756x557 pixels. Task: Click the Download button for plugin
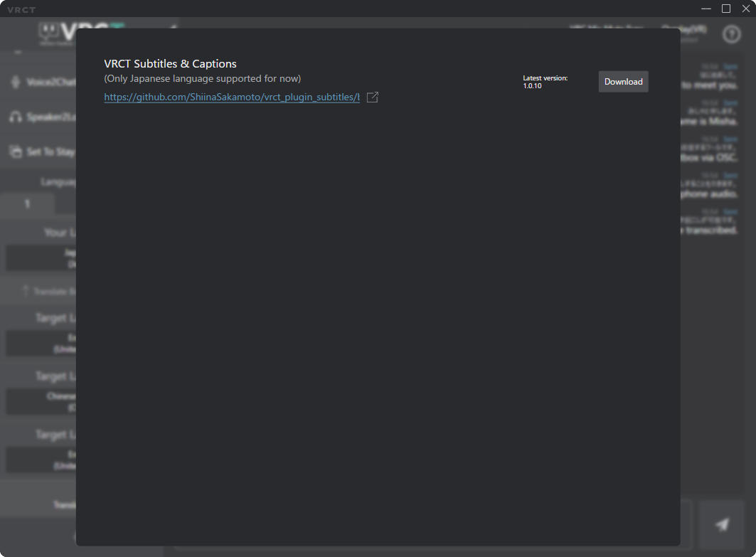(623, 82)
